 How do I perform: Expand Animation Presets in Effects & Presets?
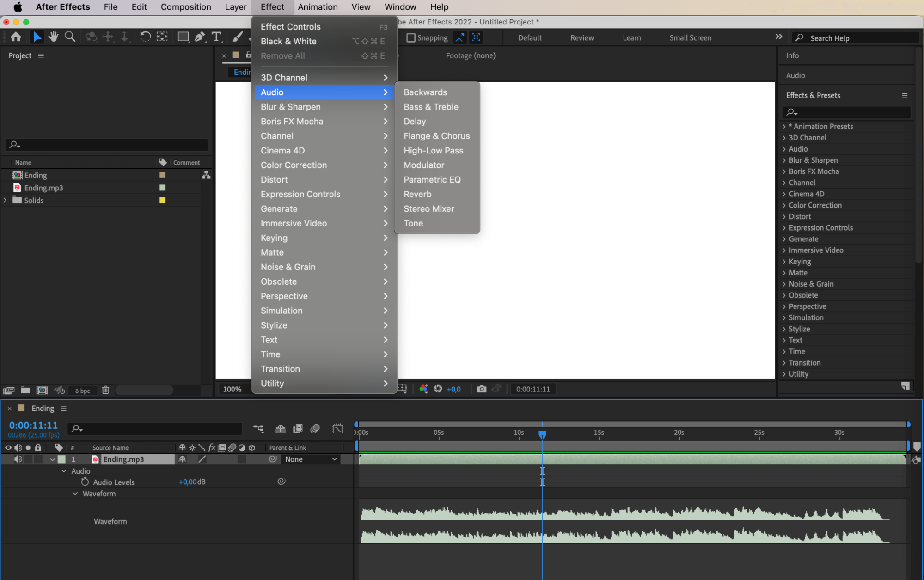pos(784,127)
